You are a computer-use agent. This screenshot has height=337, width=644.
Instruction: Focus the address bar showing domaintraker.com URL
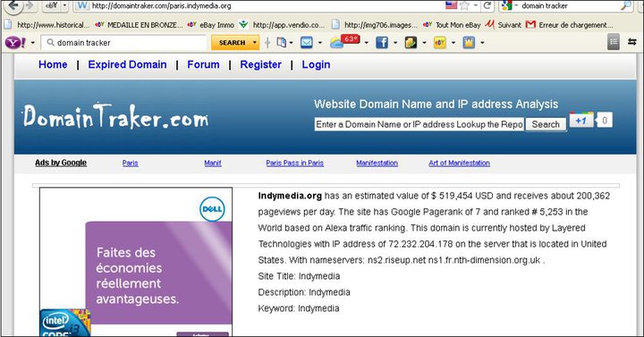coord(263,5)
